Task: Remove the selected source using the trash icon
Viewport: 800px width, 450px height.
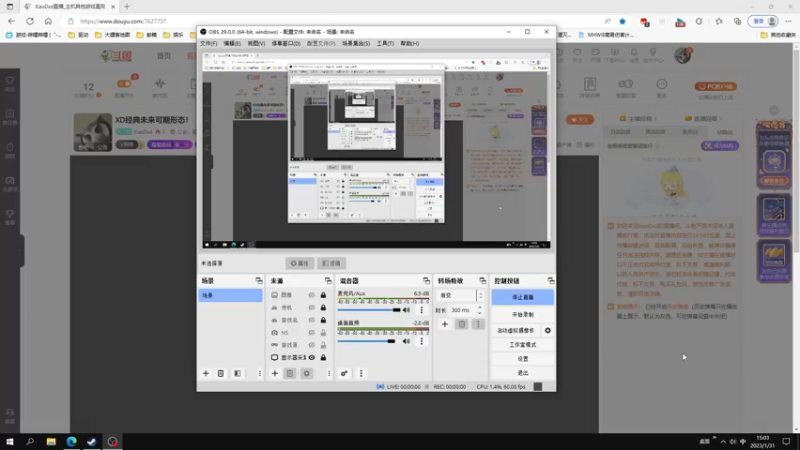Action: [290, 373]
